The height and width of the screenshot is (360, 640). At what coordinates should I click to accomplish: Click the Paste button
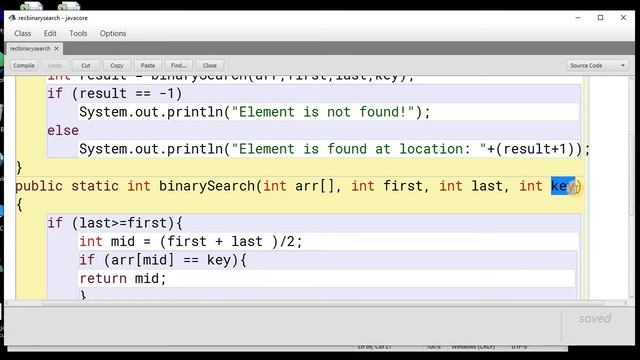click(x=148, y=65)
